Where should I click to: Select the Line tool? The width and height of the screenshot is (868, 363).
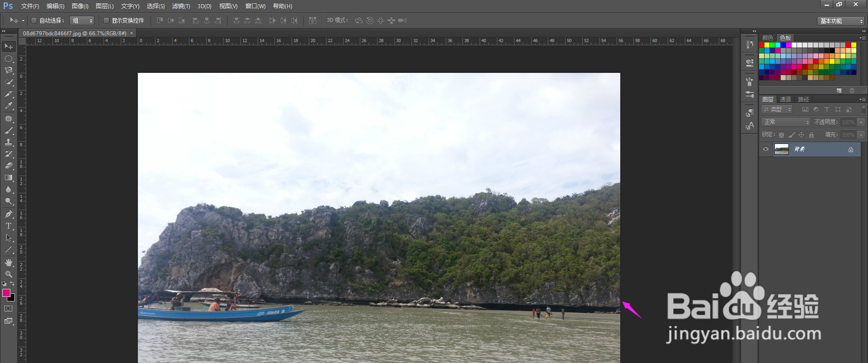click(9, 249)
